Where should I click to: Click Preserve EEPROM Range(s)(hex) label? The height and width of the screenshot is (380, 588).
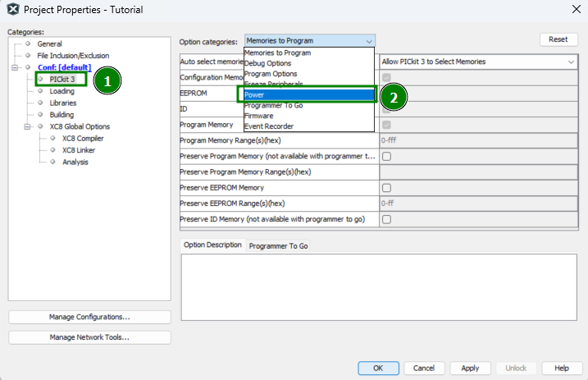232,204
